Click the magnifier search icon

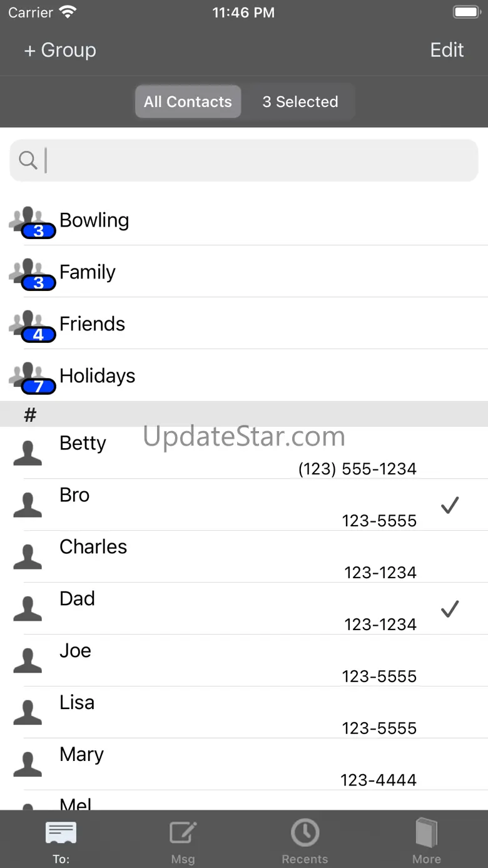click(28, 160)
